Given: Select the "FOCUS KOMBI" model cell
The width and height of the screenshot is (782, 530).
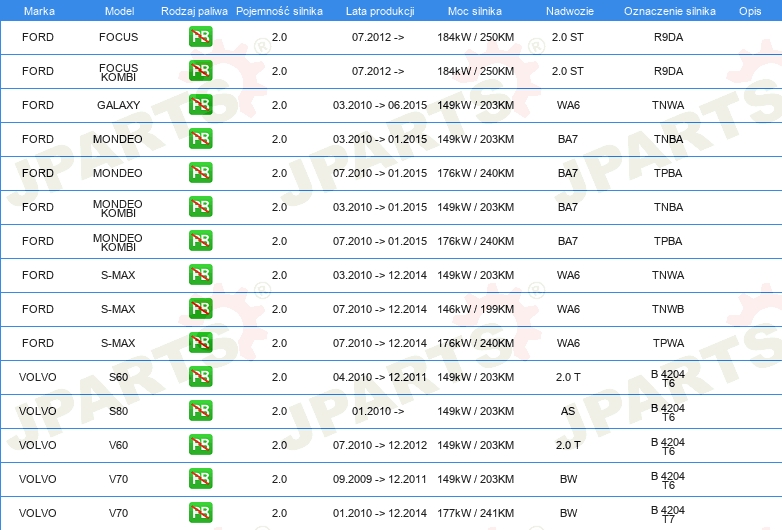Looking at the screenshot, I should pos(118,72).
